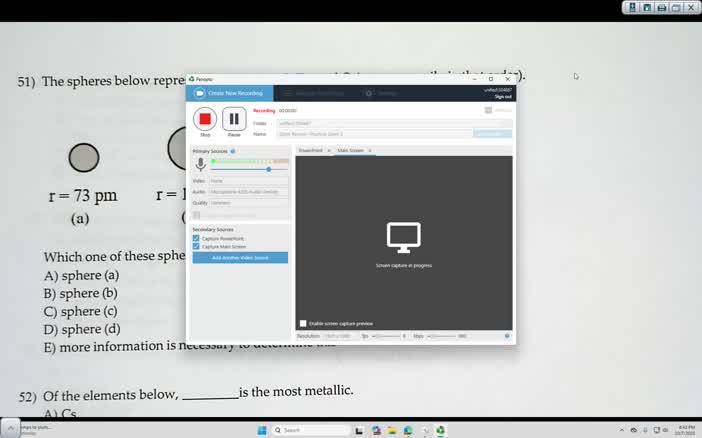
Task: Enable screen capture preview checkbox
Action: pos(303,323)
